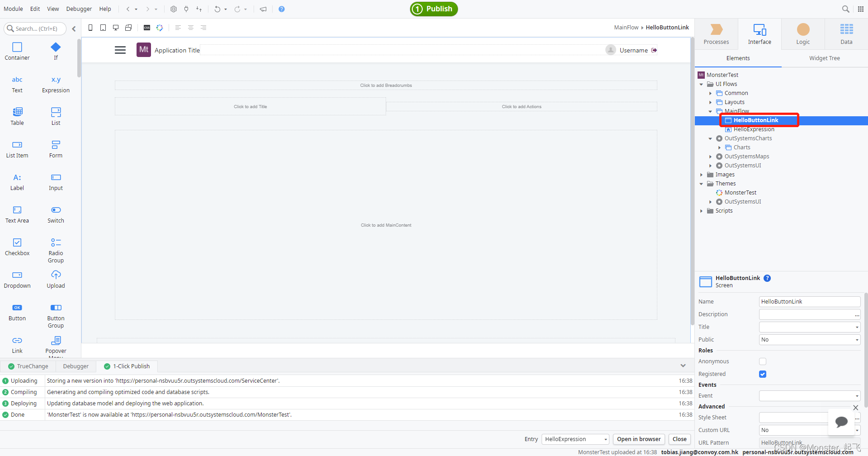Open the Logic layer tab

coord(803,34)
